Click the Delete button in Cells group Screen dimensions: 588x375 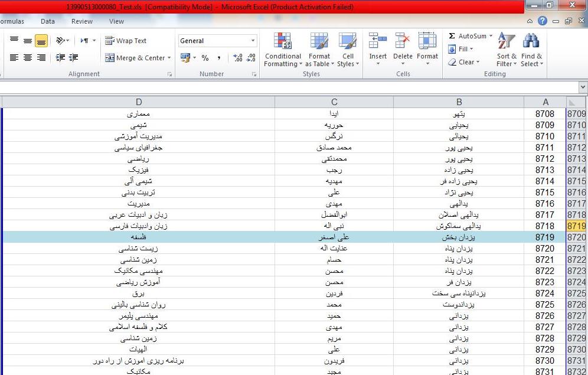[402, 47]
